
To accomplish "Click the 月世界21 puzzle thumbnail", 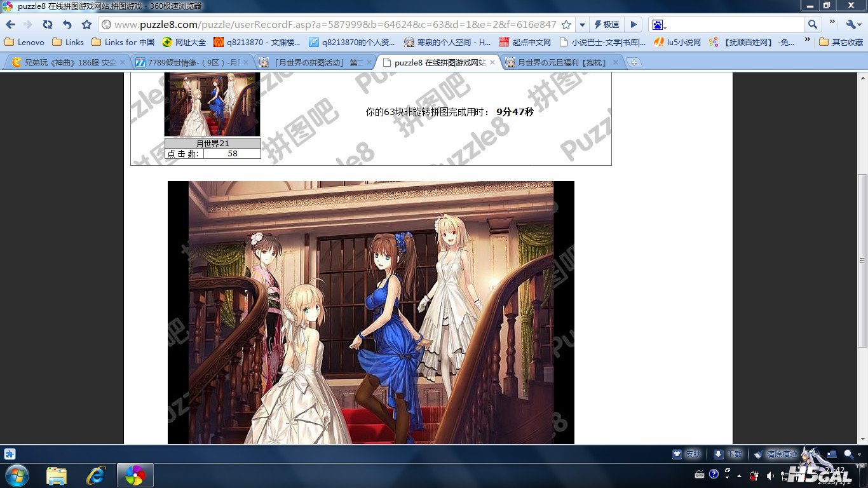I will tap(212, 104).
